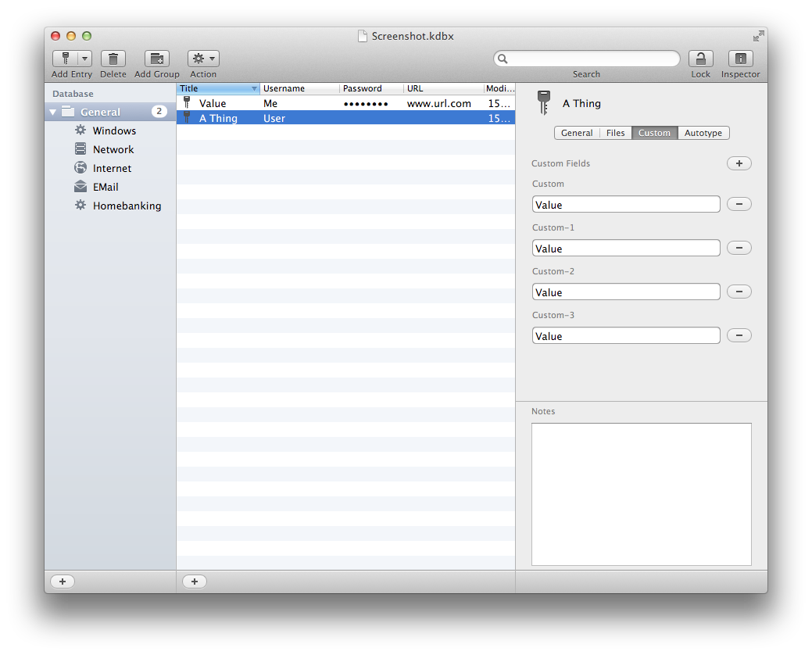812x655 pixels.
Task: Click the Delete trash icon
Action: click(x=113, y=59)
